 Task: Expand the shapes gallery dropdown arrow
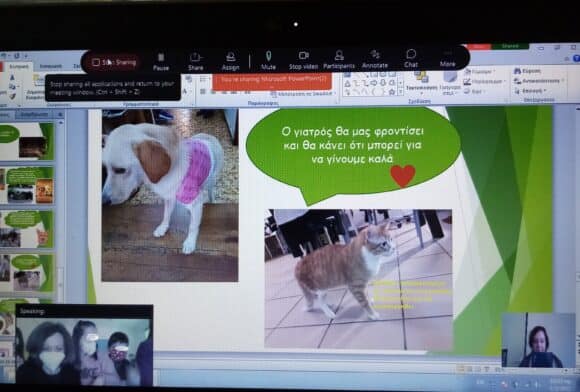(x=400, y=93)
